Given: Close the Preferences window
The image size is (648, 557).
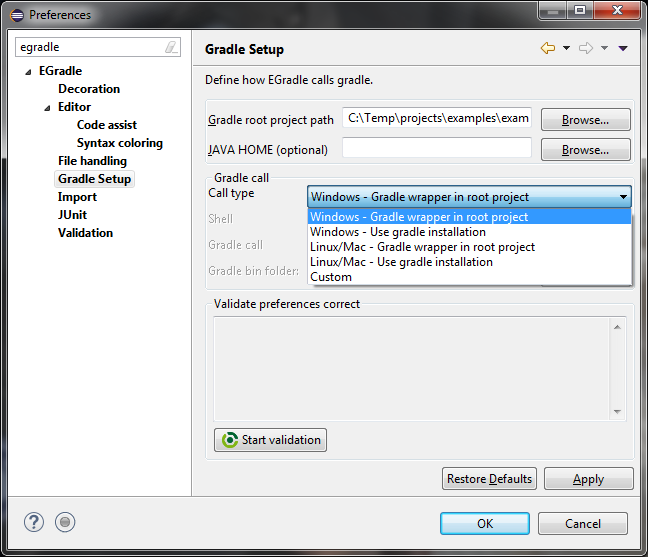Looking at the screenshot, I should coord(617,10).
